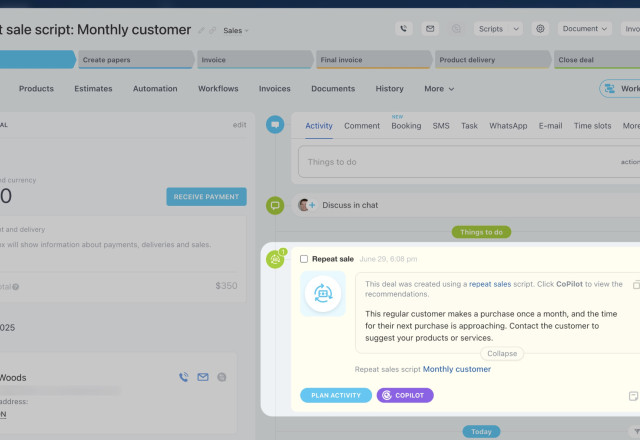Copy link icon next to deal title
This screenshot has height=440, width=640.
coord(212,31)
